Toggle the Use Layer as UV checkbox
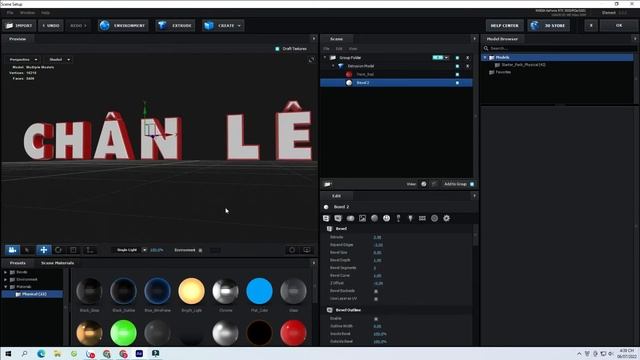Viewport: 640px width, 360px height. coord(376,299)
